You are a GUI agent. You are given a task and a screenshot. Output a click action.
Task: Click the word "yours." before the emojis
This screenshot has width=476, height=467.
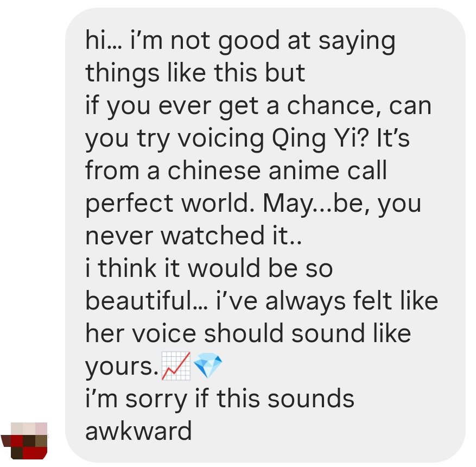tap(122, 367)
